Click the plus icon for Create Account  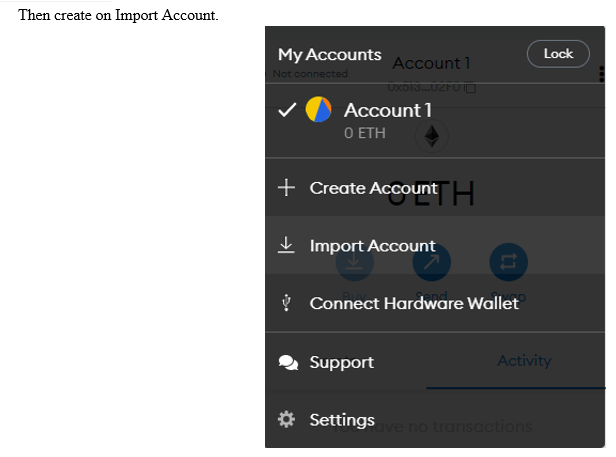(x=286, y=187)
